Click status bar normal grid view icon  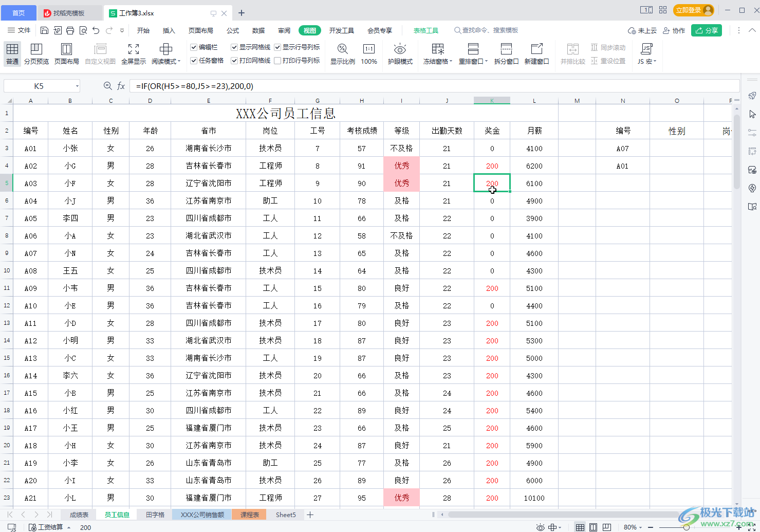tap(580, 527)
